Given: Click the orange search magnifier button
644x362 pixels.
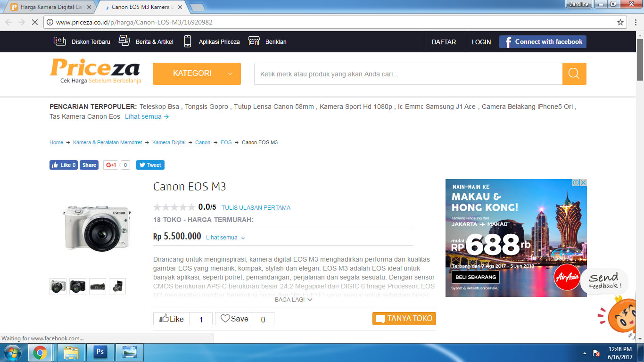Looking at the screenshot, I should pyautogui.click(x=574, y=74).
